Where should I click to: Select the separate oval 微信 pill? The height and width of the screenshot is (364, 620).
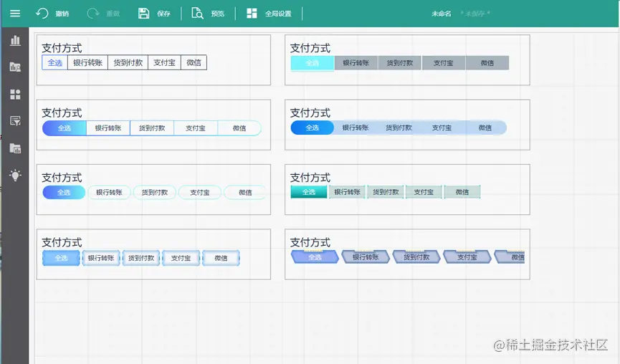[x=245, y=193]
